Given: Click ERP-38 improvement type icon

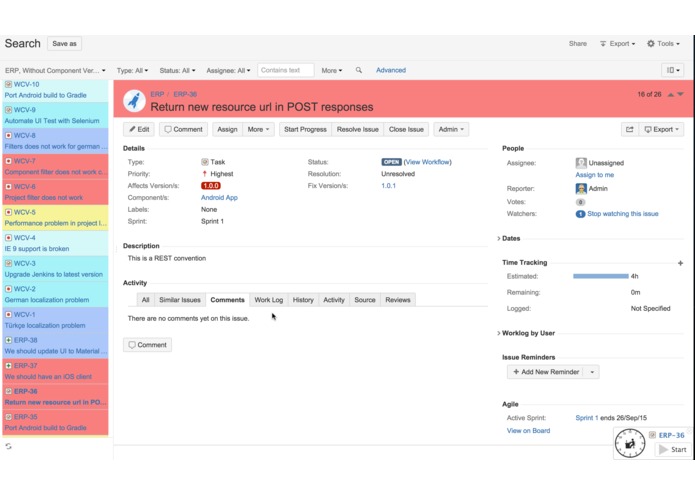Looking at the screenshot, I should tap(8, 340).
